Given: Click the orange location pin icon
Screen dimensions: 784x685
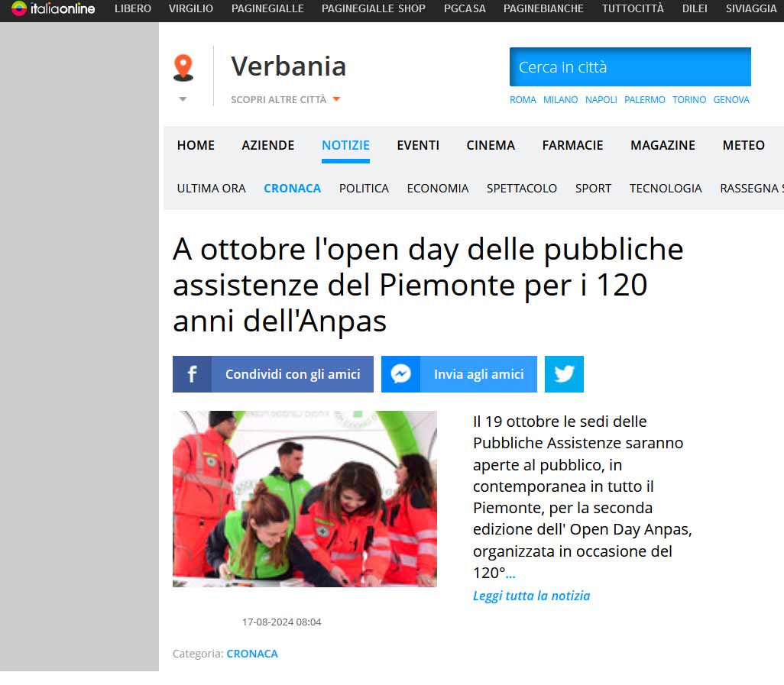Looking at the screenshot, I should pos(183,67).
